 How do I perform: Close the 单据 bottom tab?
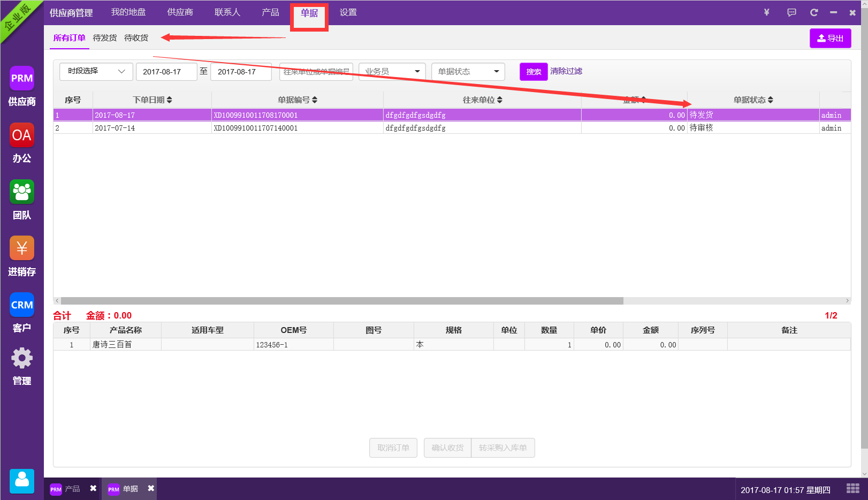(x=151, y=488)
